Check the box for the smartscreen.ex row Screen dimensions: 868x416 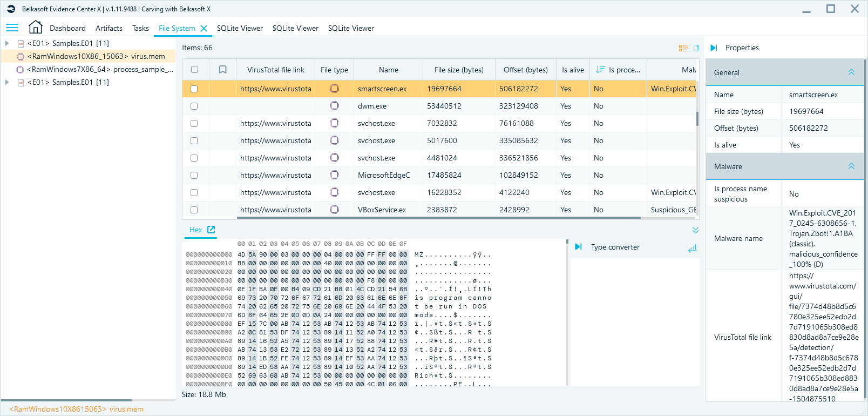[194, 89]
